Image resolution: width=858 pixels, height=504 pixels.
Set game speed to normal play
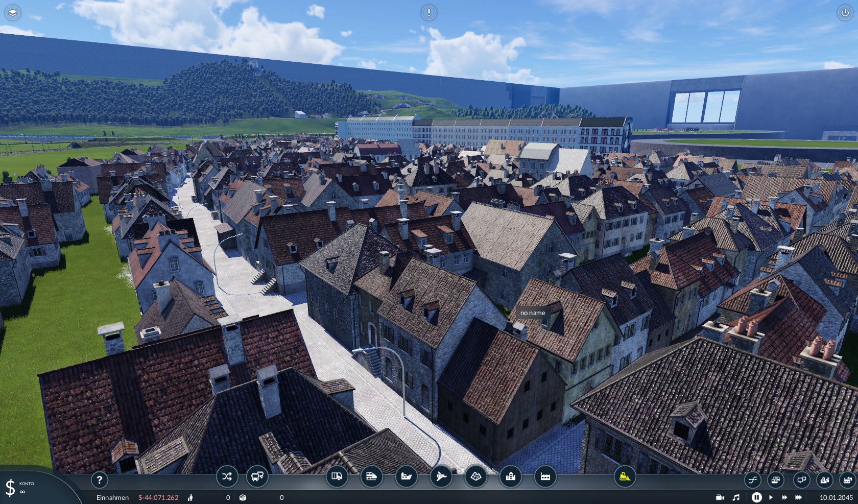pyautogui.click(x=771, y=497)
